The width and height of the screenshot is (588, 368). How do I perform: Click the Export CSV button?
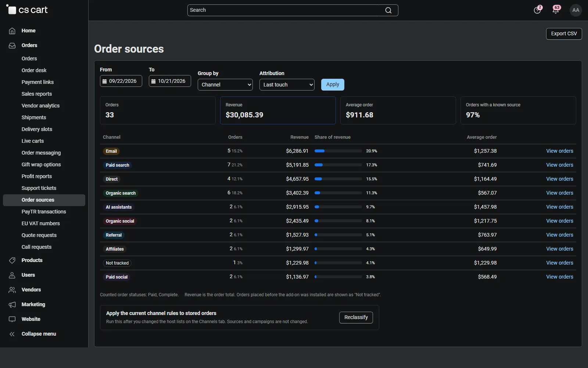564,34
